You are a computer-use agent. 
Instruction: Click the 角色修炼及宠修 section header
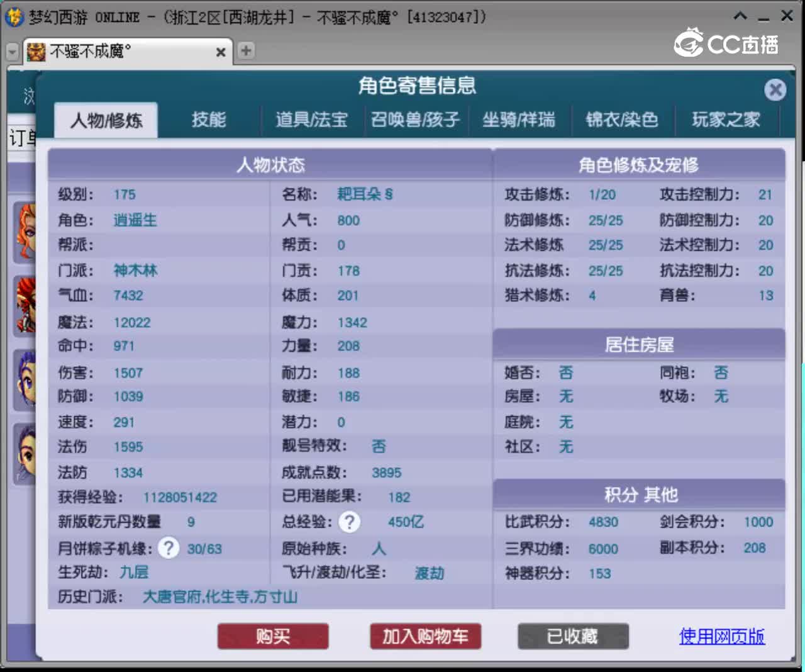(639, 164)
